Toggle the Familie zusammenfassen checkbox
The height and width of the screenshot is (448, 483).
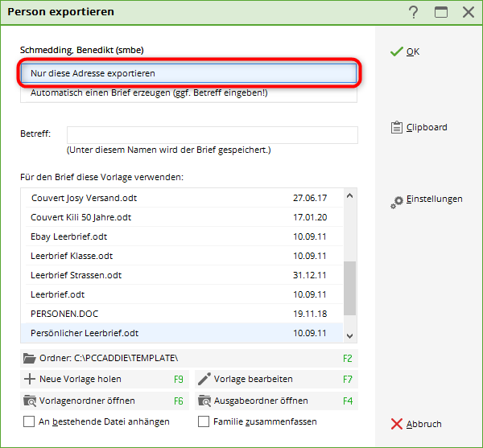204,421
